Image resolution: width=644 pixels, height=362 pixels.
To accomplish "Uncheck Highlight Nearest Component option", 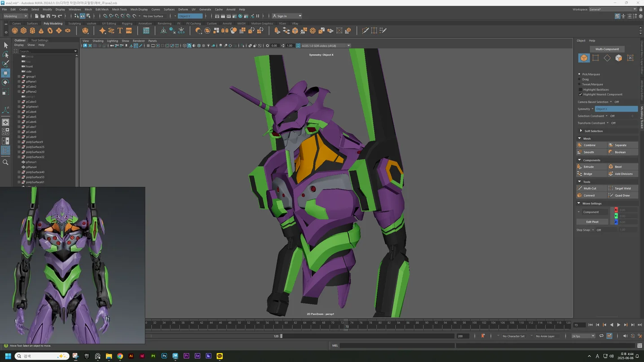I will click(580, 95).
